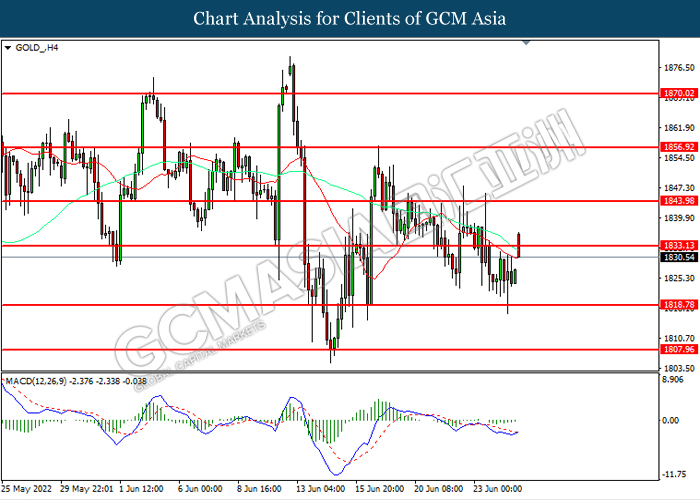The height and width of the screenshot is (500, 700).
Task: Click the 1810.70 price axis value
Action: [679, 338]
